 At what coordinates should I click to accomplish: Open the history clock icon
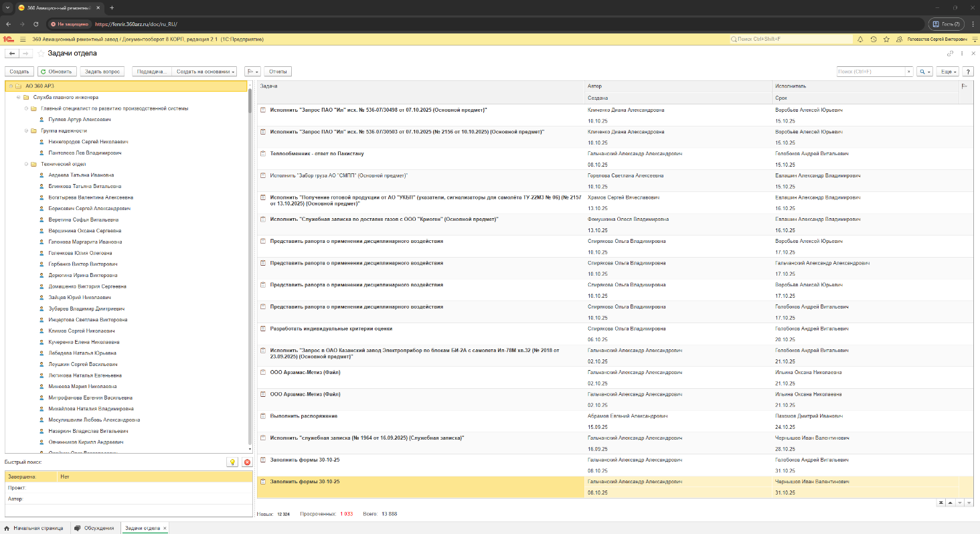click(874, 39)
